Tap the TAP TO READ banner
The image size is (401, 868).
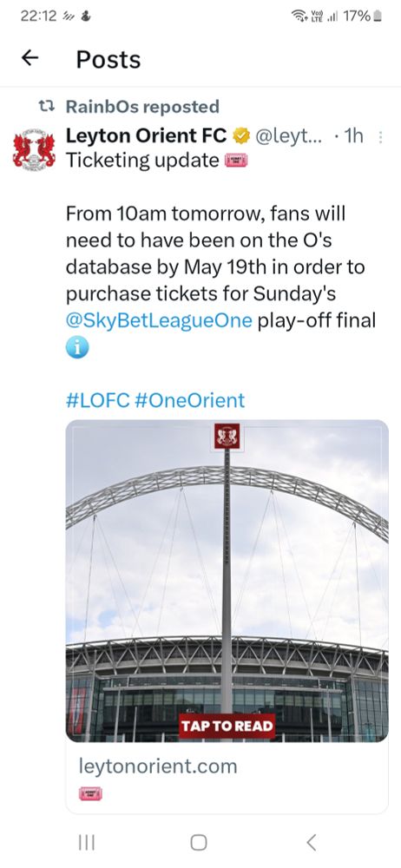coord(227,727)
